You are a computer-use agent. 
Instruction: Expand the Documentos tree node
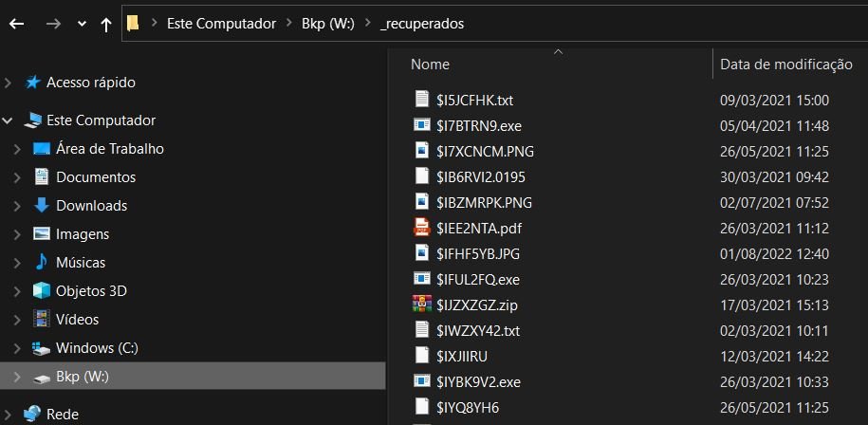17,177
